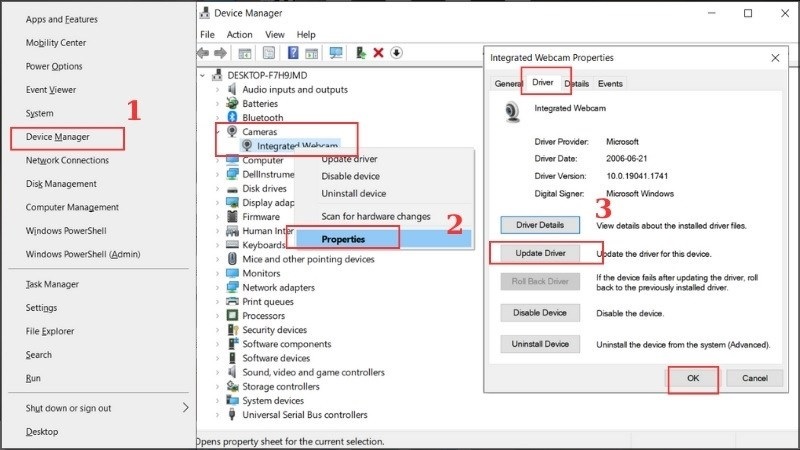Click the Integrated Webcam device icon in tree

[247, 146]
